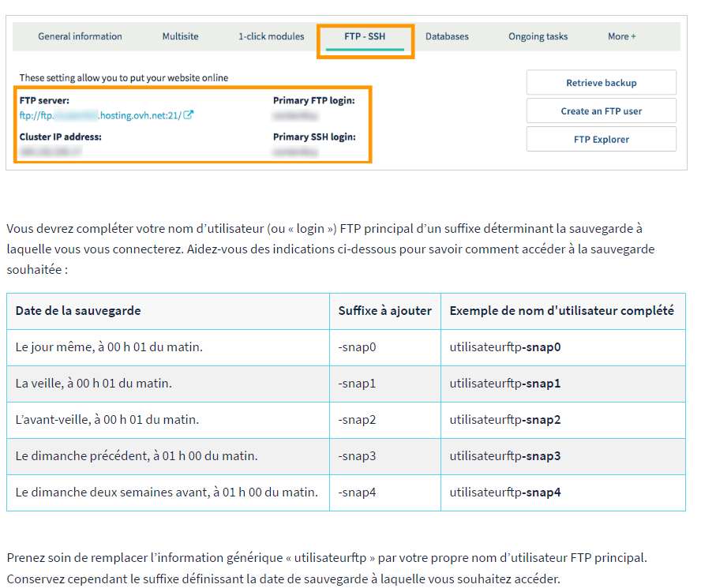Click the '-snap0' cell in the suffix column
Viewport: 701px width, 588px height.
coord(355,347)
